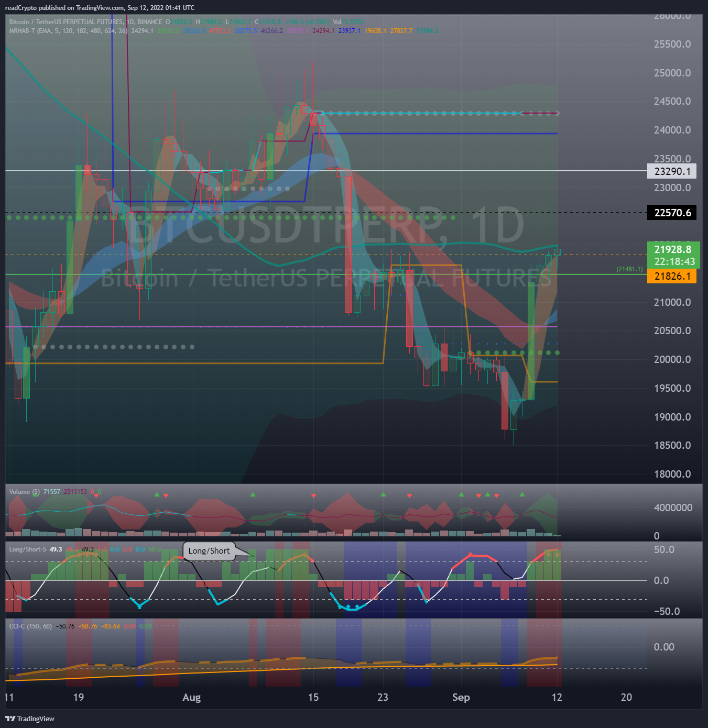708x728 pixels.
Task: Click the 23000.0 price axis label
Action: tap(672, 187)
